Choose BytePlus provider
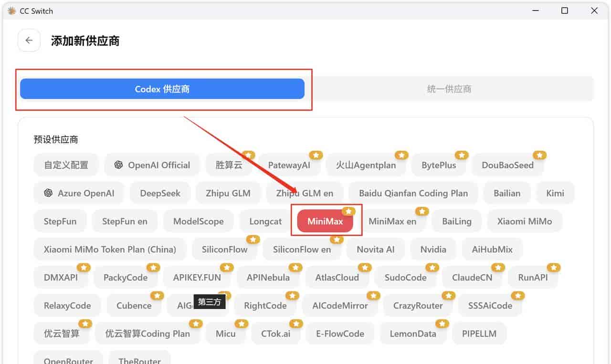The width and height of the screenshot is (611, 364). tap(439, 165)
